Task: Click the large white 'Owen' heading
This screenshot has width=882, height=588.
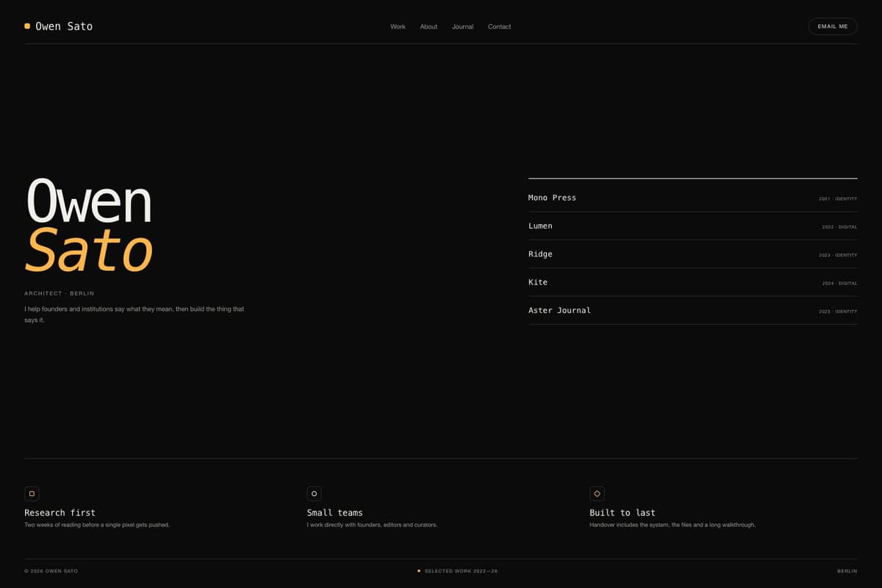Action: [x=88, y=201]
